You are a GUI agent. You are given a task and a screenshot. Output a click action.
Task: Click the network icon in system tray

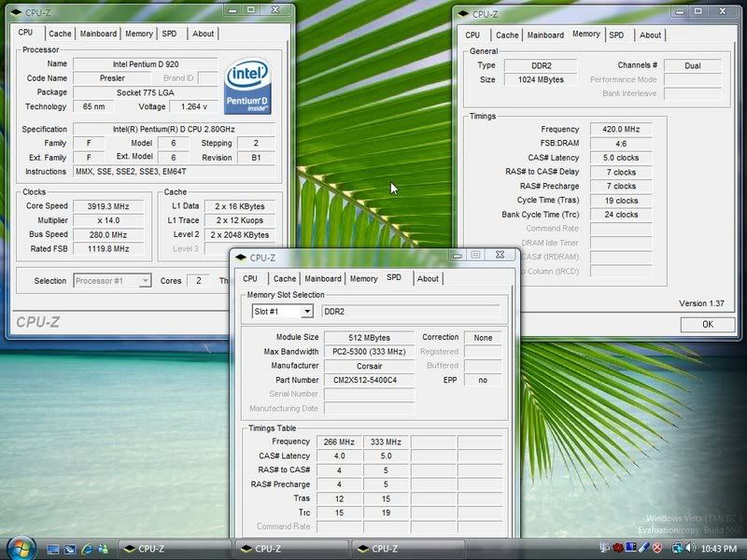click(x=676, y=546)
